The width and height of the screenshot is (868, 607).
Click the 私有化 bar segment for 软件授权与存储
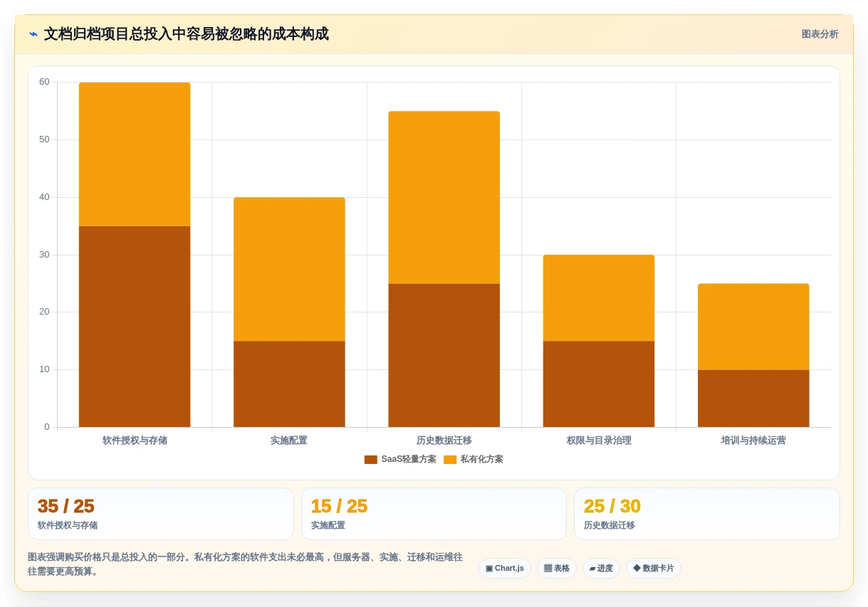coord(135,154)
